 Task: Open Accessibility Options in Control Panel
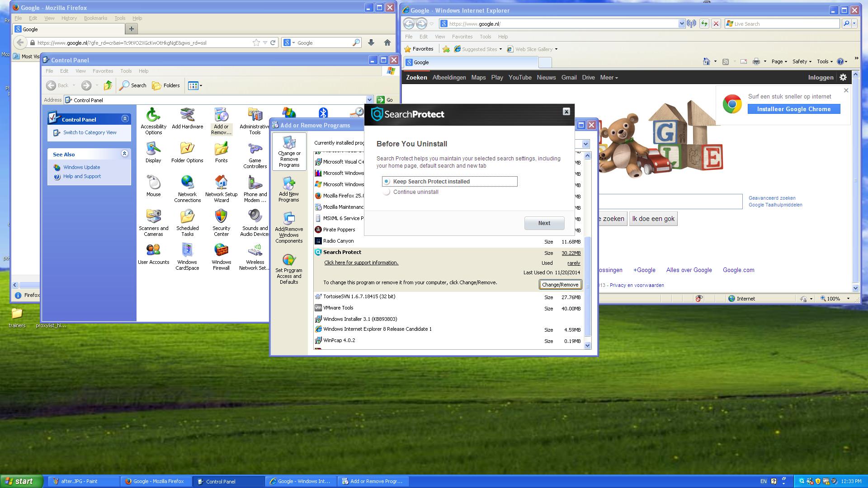[153, 121]
